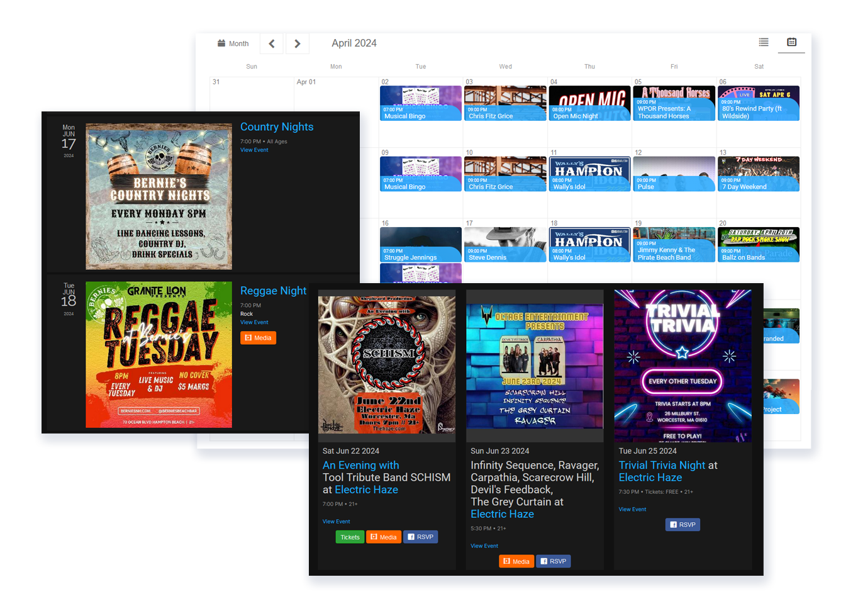
Task: Click View Event for Tue Jun 25
Action: (x=632, y=510)
